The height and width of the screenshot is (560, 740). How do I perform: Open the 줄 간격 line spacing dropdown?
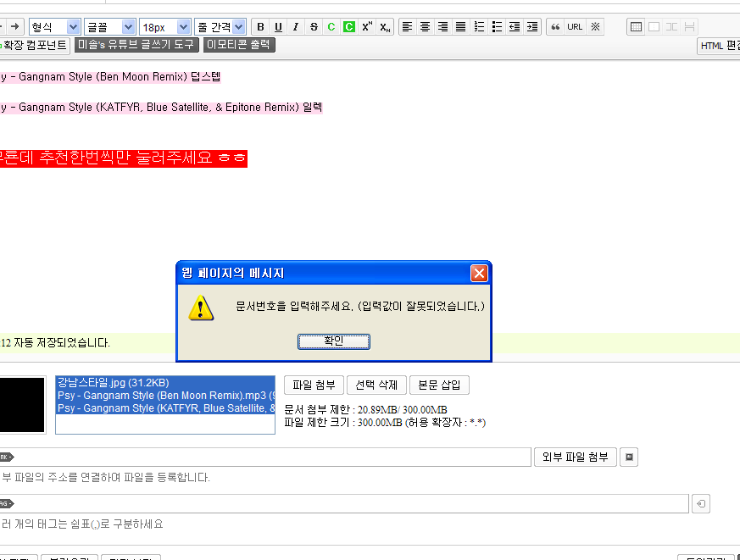220,27
